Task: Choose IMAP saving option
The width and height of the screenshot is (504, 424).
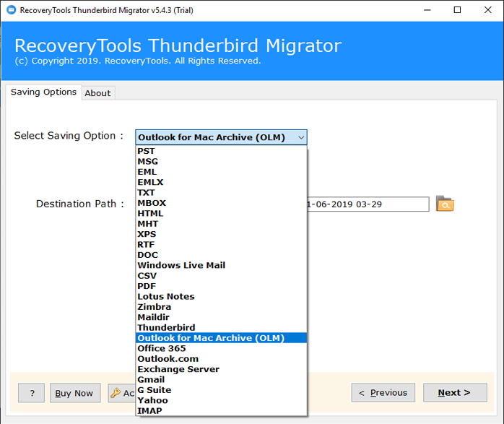Action: [221, 411]
